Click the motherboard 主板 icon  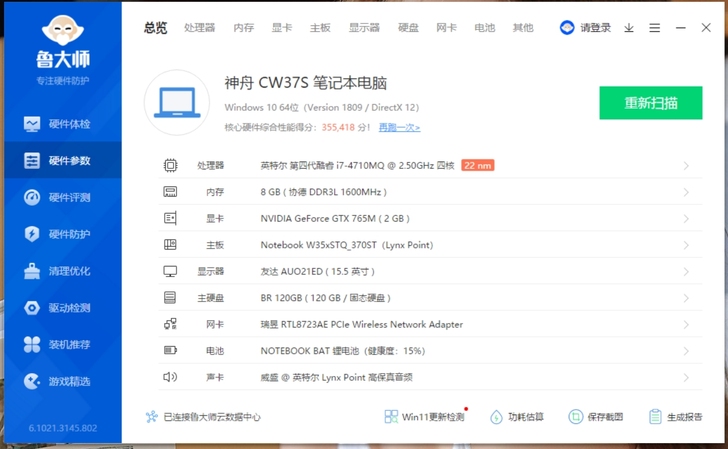(x=170, y=245)
